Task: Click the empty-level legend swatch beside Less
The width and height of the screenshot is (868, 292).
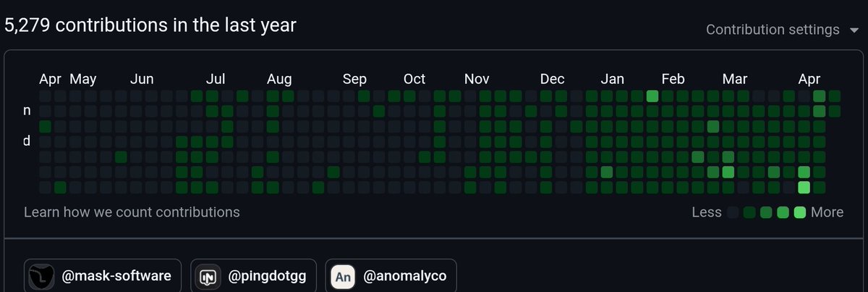Action: 733,212
